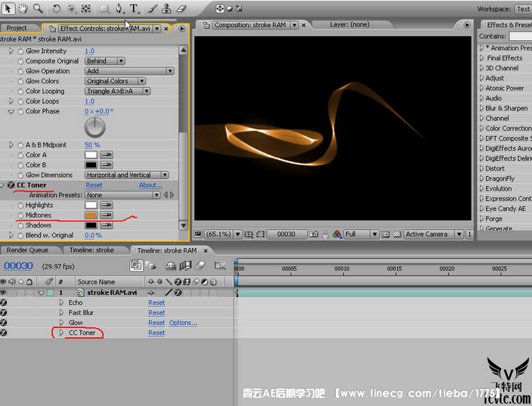Viewport: 532px width, 406px height.
Task: Select the Pan Behind tool
Action: [x=86, y=8]
